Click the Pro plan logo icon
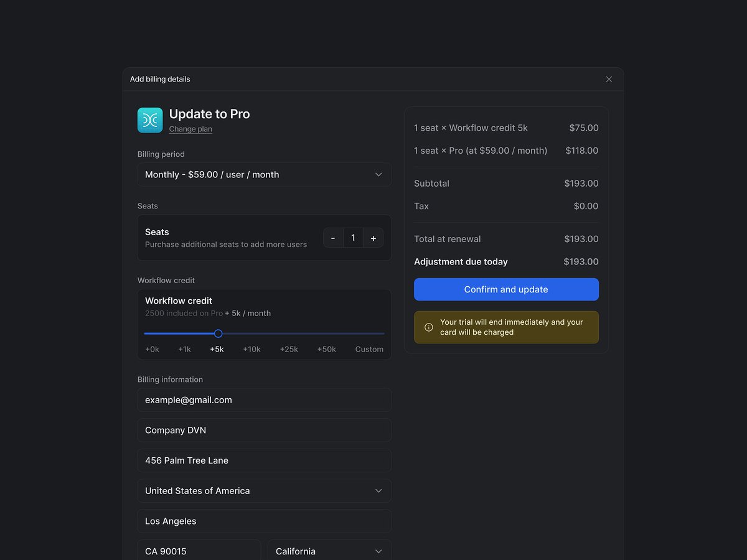 point(149,119)
